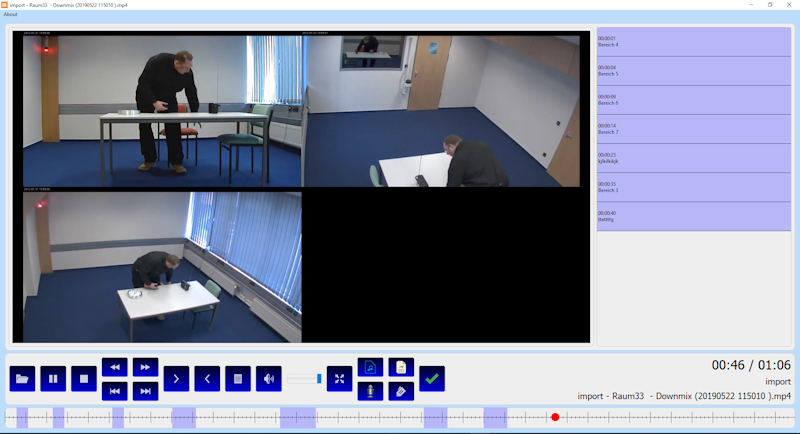Click the fast forward button

[x=146, y=367]
